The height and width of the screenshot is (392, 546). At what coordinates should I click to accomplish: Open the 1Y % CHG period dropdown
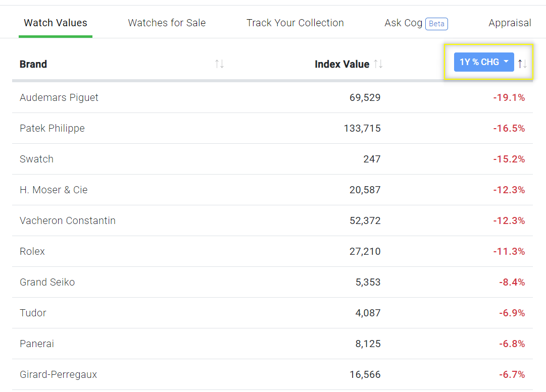484,62
